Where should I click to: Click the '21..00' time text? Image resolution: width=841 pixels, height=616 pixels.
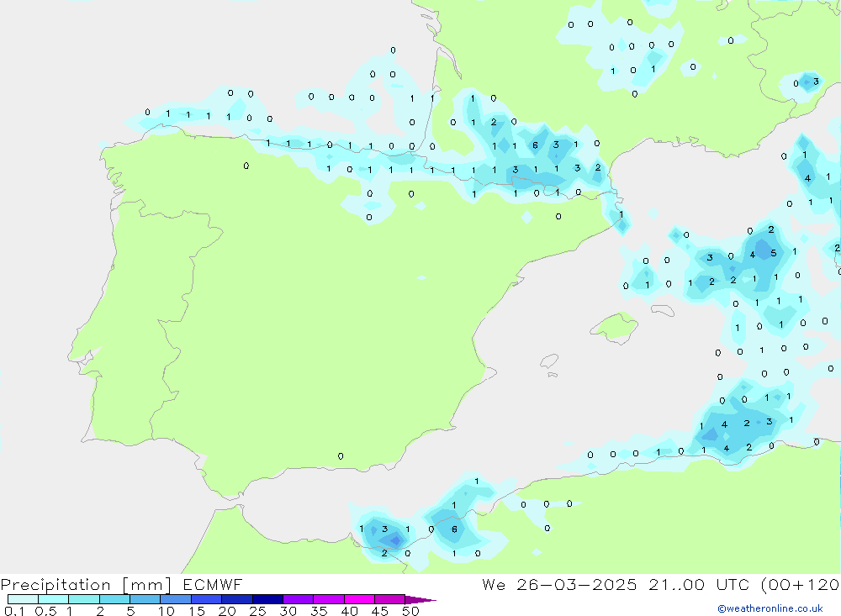[x=676, y=584]
